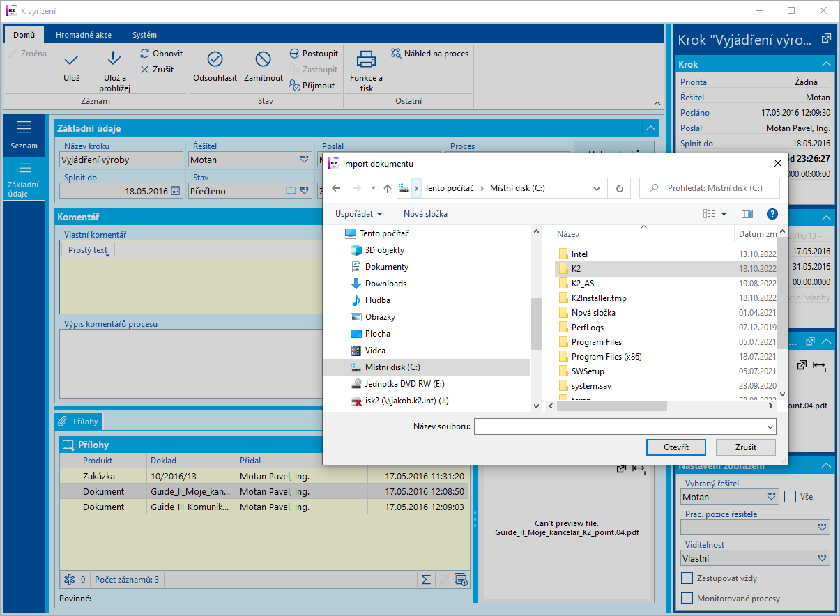Enable the Vše checkbox
Screen dimensions: 840x616
point(790,497)
